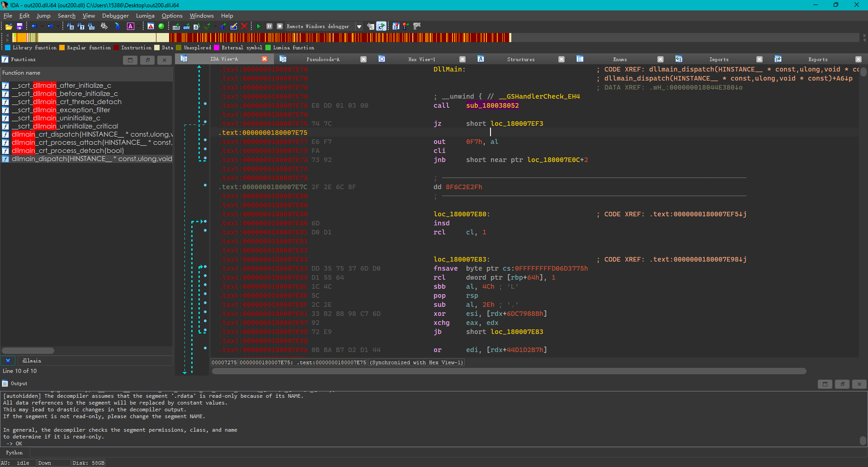
Task: Open the Debugger menu
Action: (x=115, y=15)
